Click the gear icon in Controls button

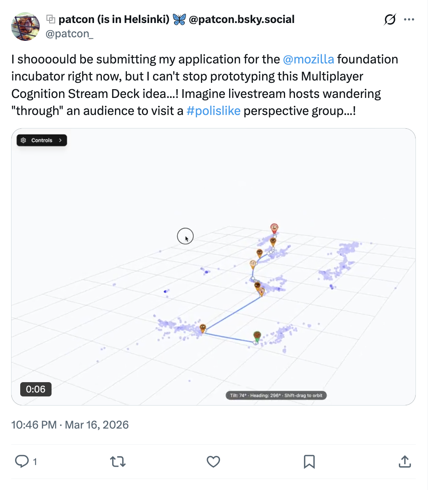23,140
